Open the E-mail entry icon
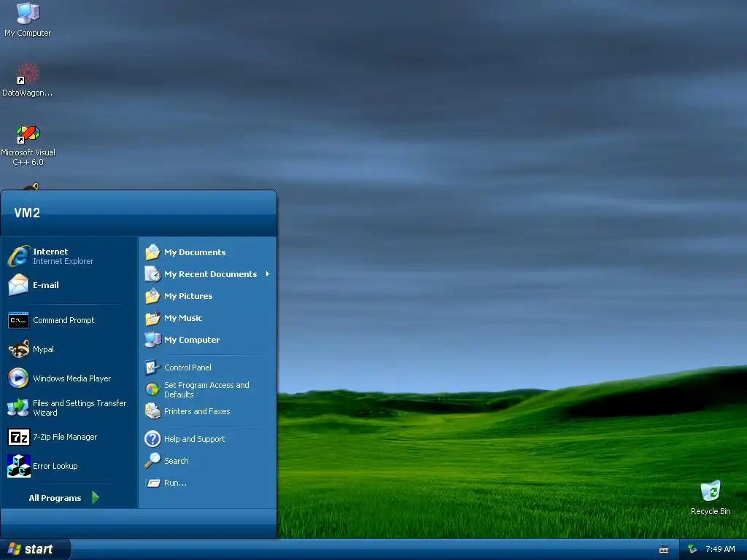 [x=18, y=285]
